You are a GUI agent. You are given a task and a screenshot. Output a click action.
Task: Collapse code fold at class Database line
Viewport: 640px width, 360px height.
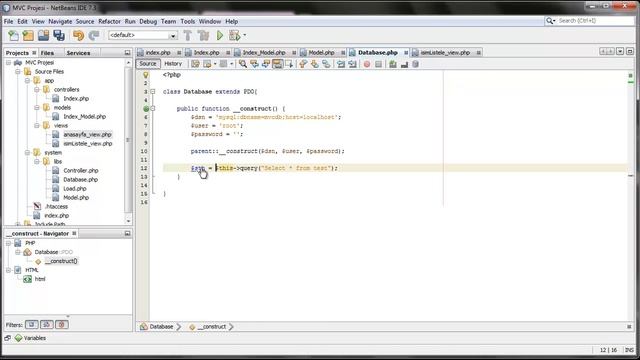(x=153, y=92)
